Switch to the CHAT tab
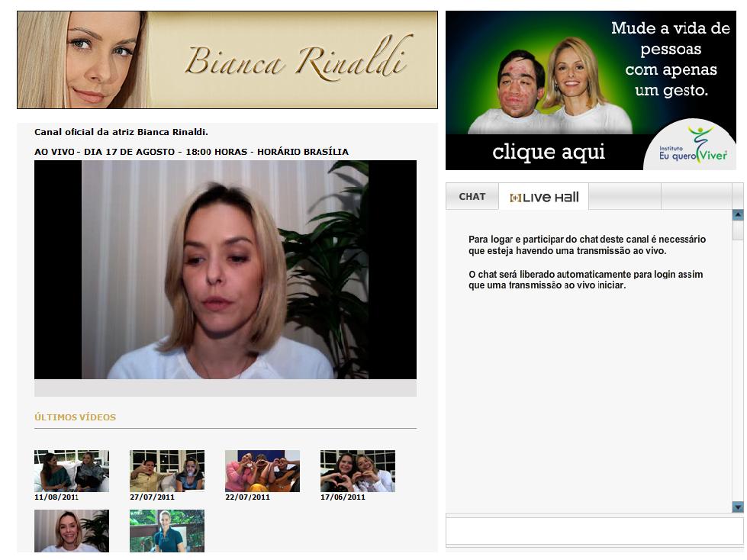 click(x=472, y=196)
